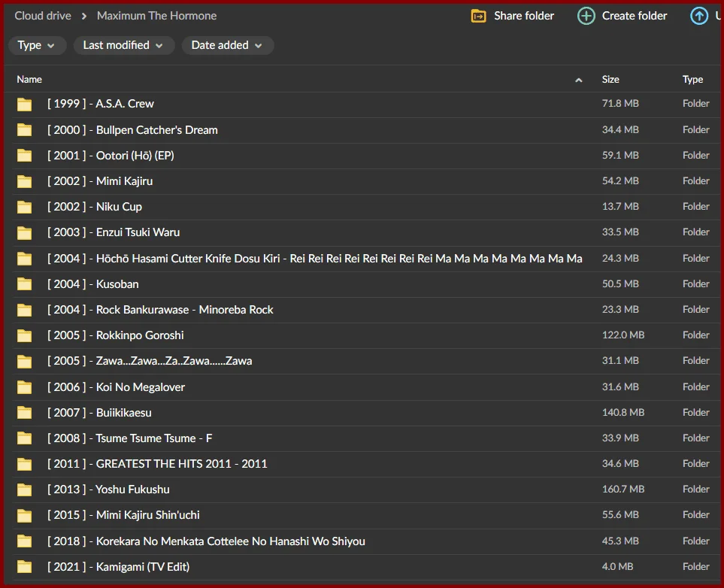
Task: Click the Create folder plus icon
Action: pos(586,17)
